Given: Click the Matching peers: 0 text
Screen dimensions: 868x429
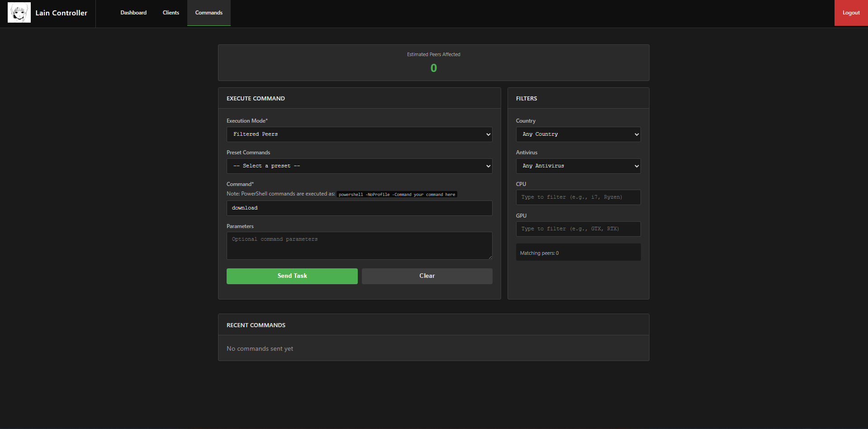Looking at the screenshot, I should pos(539,253).
